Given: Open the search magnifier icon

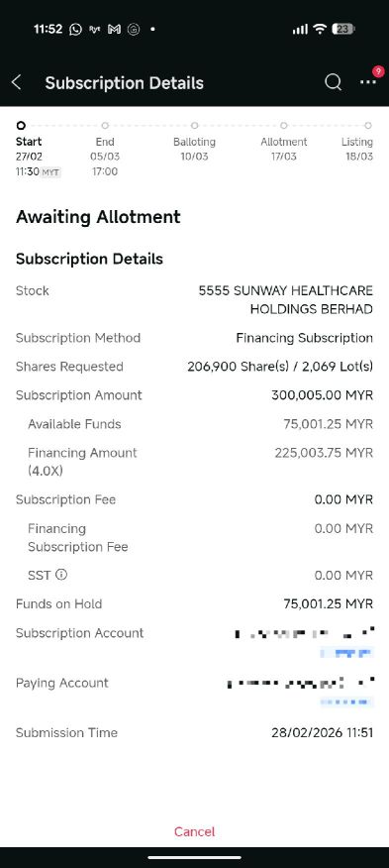Looking at the screenshot, I should pyautogui.click(x=333, y=82).
